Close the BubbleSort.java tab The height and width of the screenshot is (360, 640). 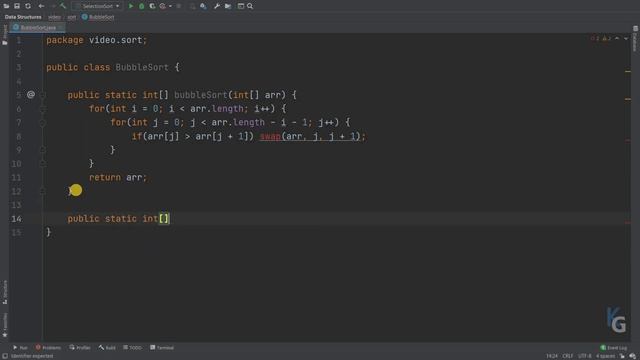coord(60,27)
